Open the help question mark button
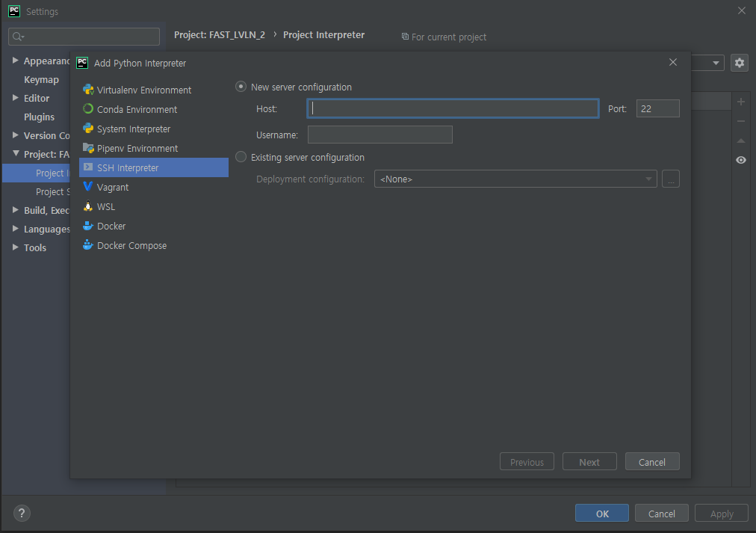The image size is (756, 533). 22,514
